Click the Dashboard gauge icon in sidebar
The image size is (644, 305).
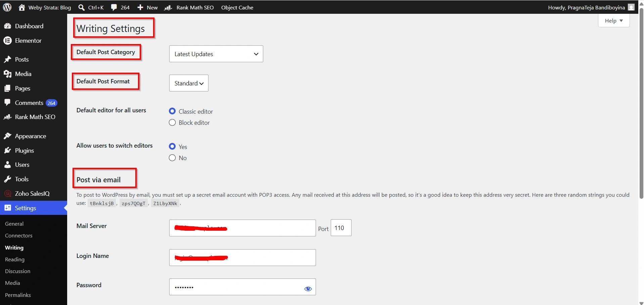pyautogui.click(x=7, y=26)
